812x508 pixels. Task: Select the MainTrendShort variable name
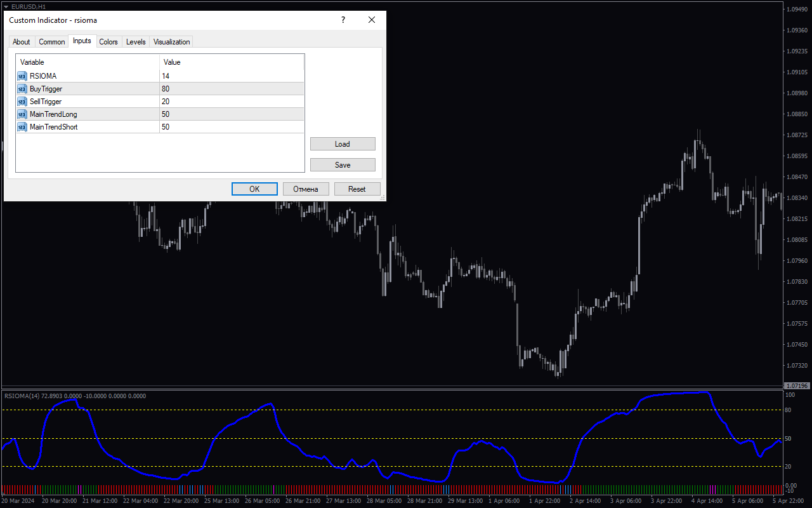click(54, 127)
